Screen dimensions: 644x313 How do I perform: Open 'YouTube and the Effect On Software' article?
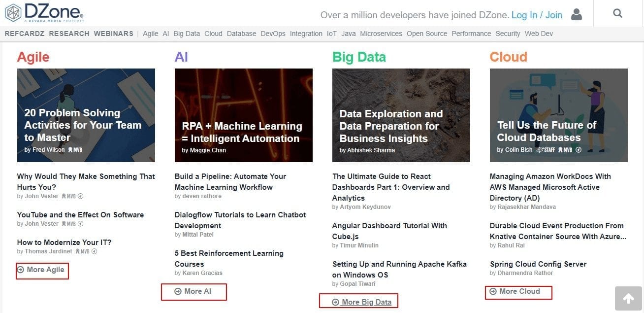point(81,215)
